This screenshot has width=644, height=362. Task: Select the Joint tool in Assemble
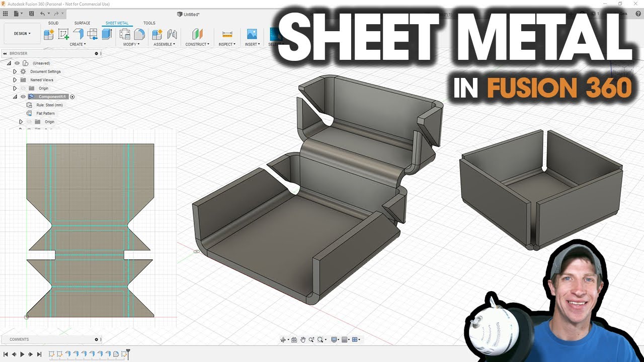(x=172, y=34)
